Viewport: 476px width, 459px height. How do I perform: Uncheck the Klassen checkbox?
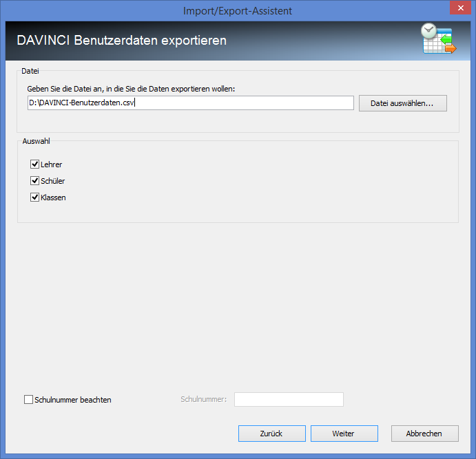pos(34,198)
